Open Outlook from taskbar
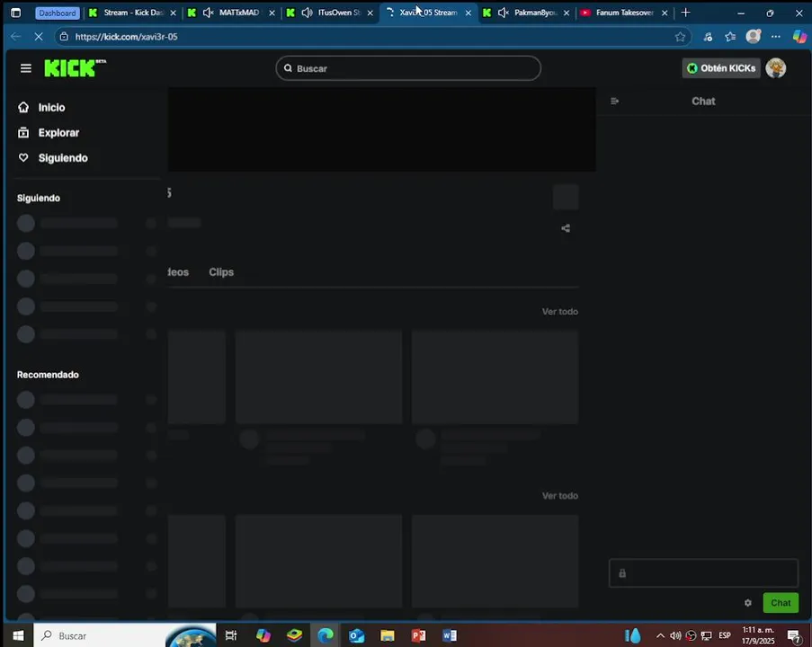The image size is (812, 647). click(x=356, y=635)
